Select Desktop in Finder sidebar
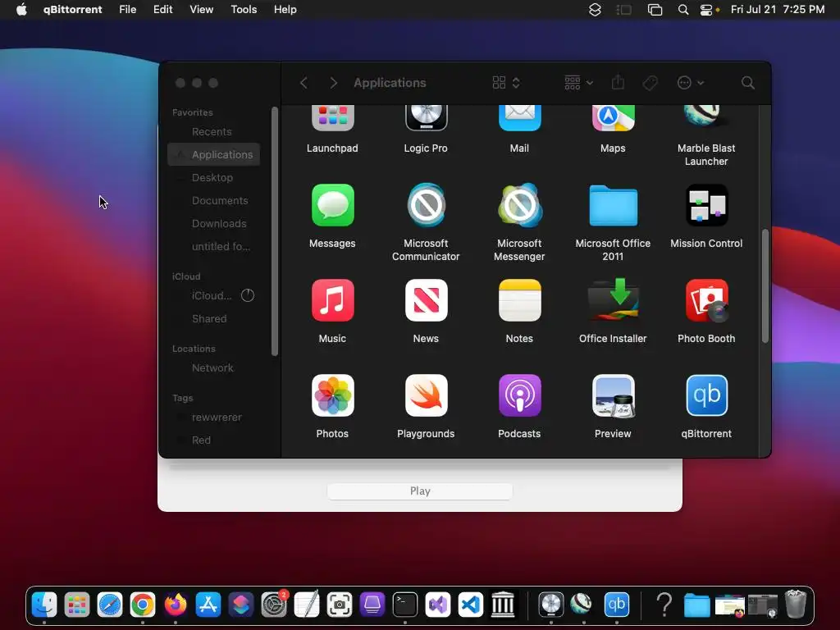This screenshot has height=630, width=840. [x=214, y=177]
